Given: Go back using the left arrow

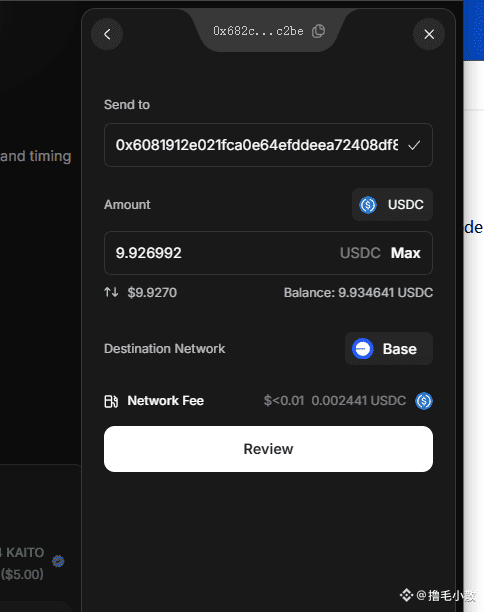Looking at the screenshot, I should [107, 34].
